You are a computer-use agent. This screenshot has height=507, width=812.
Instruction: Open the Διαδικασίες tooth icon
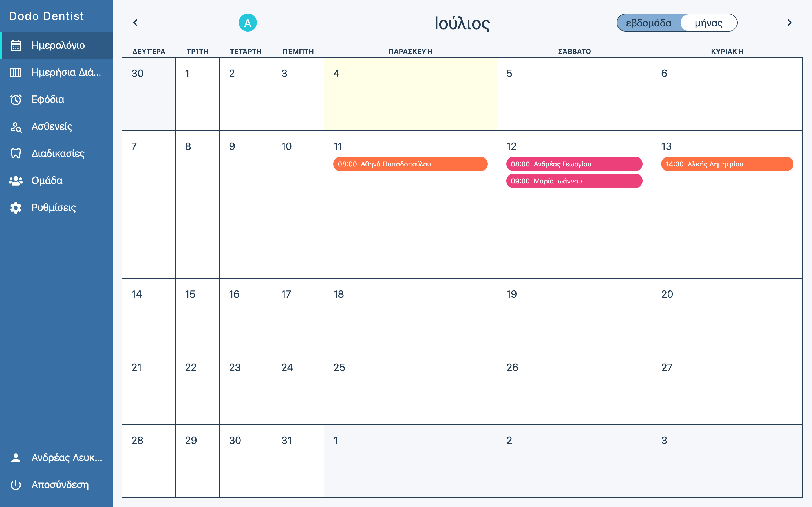[16, 154]
